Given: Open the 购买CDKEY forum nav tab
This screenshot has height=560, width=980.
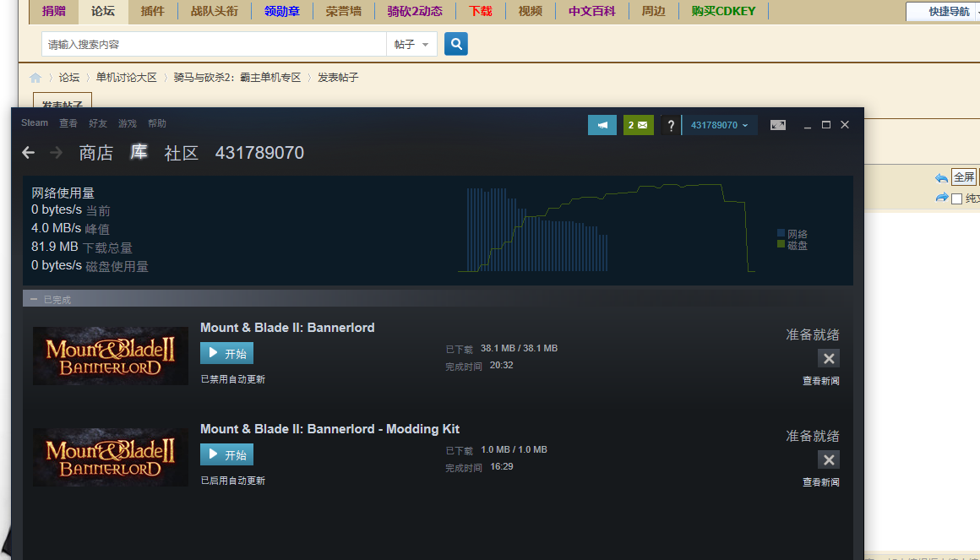Looking at the screenshot, I should pos(724,11).
